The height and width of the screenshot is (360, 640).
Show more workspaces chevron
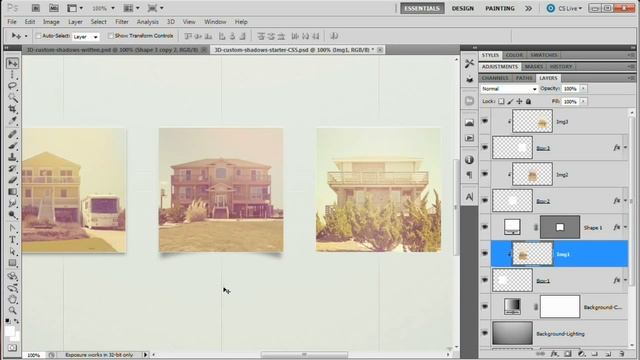529,8
